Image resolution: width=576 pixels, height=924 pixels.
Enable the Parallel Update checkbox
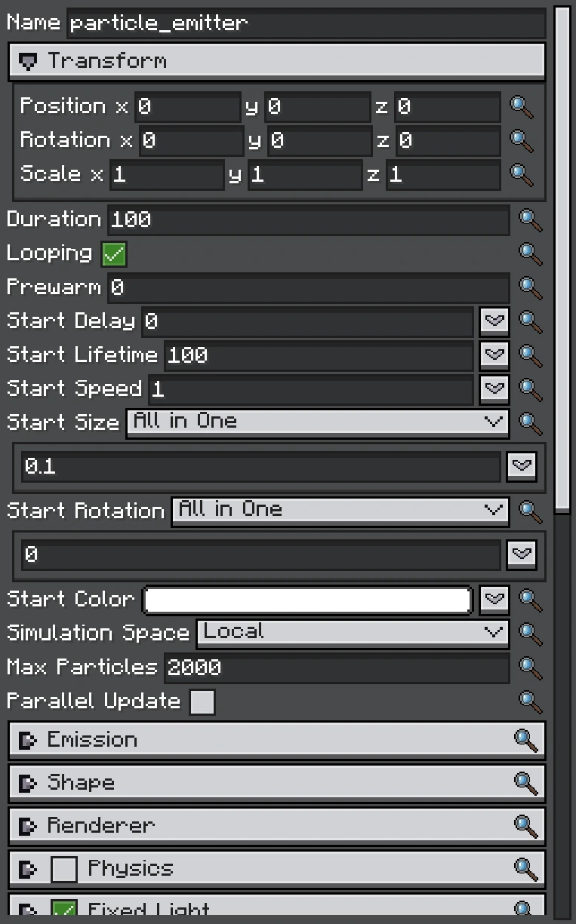(x=202, y=702)
